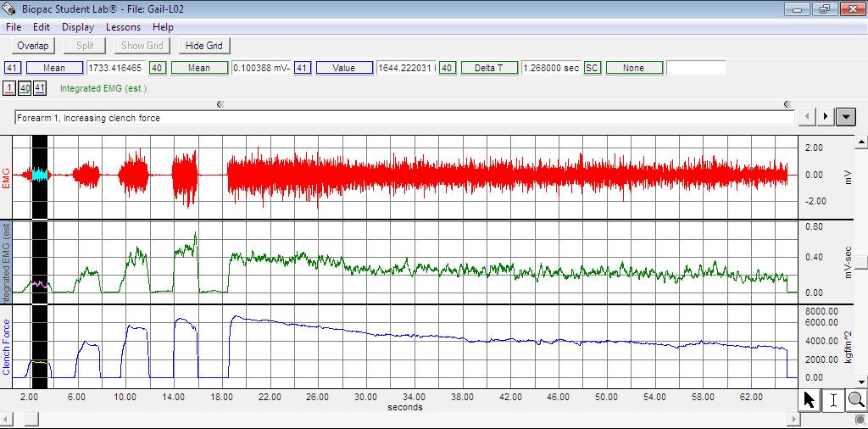
Task: Click the Biopac app icon in title bar
Action: (8, 8)
